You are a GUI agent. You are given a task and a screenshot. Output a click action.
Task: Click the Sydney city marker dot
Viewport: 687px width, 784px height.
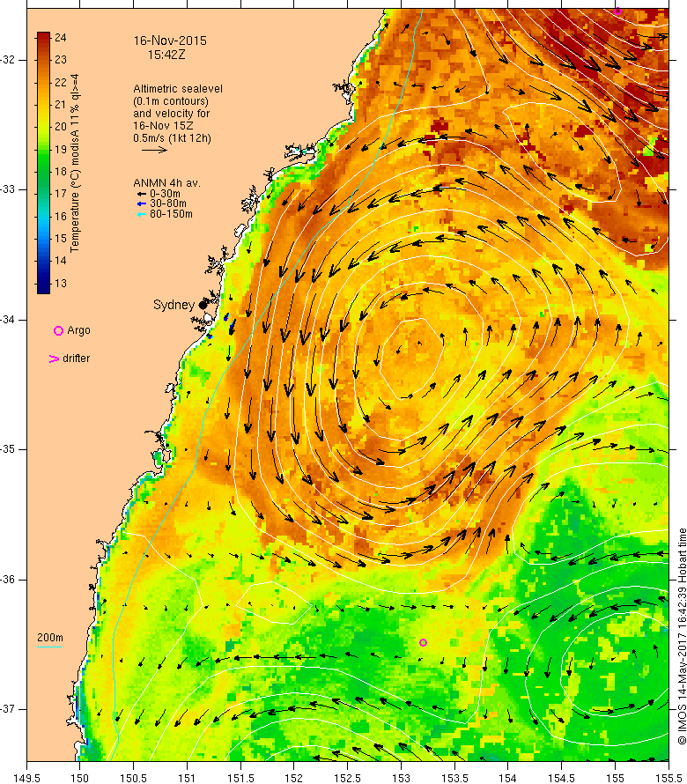pyautogui.click(x=203, y=305)
